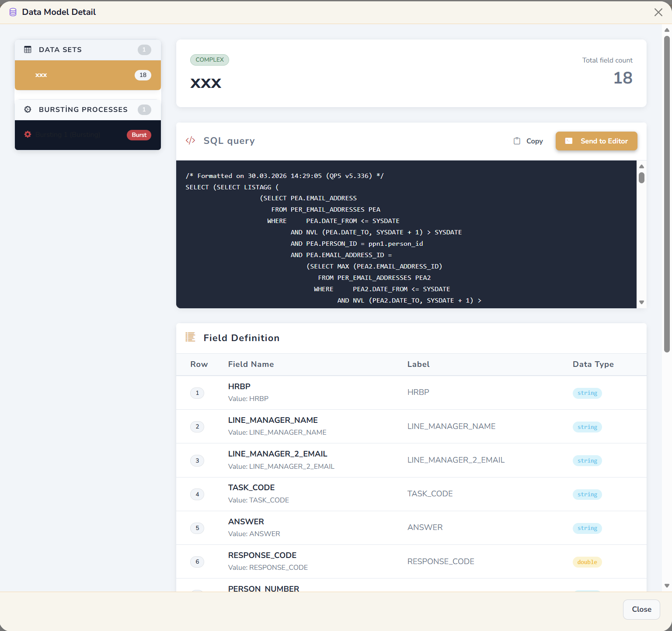
Task: Click string tag in TASK_CODE row
Action: click(x=587, y=495)
